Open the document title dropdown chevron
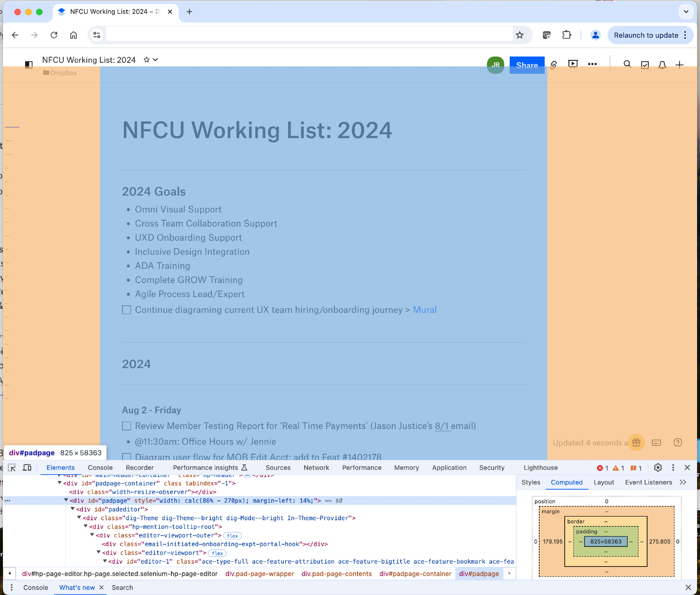The width and height of the screenshot is (700, 595). (x=155, y=60)
